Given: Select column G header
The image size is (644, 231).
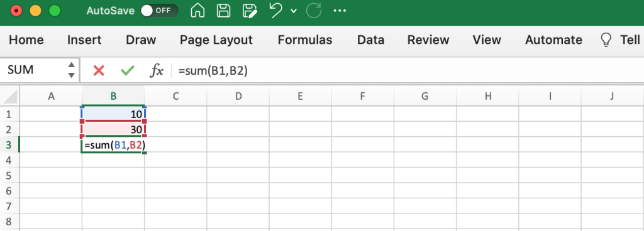Looking at the screenshot, I should pyautogui.click(x=425, y=96).
